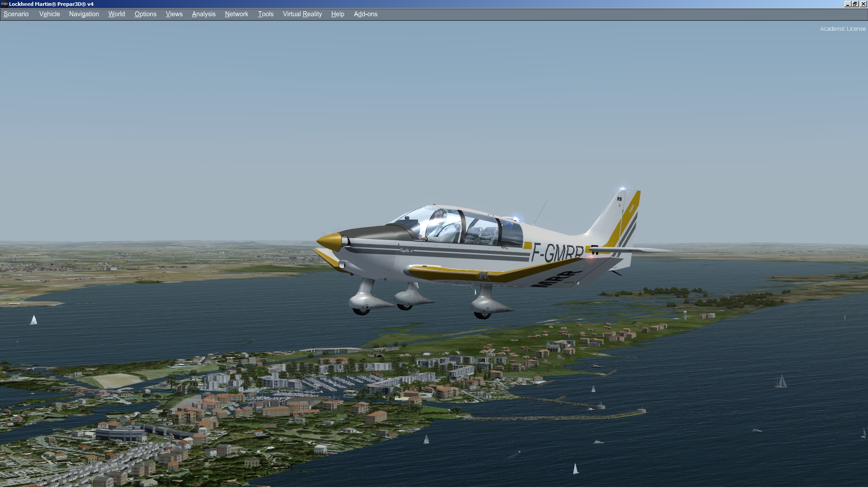Open the World menu
The width and height of the screenshot is (868, 488).
point(117,14)
